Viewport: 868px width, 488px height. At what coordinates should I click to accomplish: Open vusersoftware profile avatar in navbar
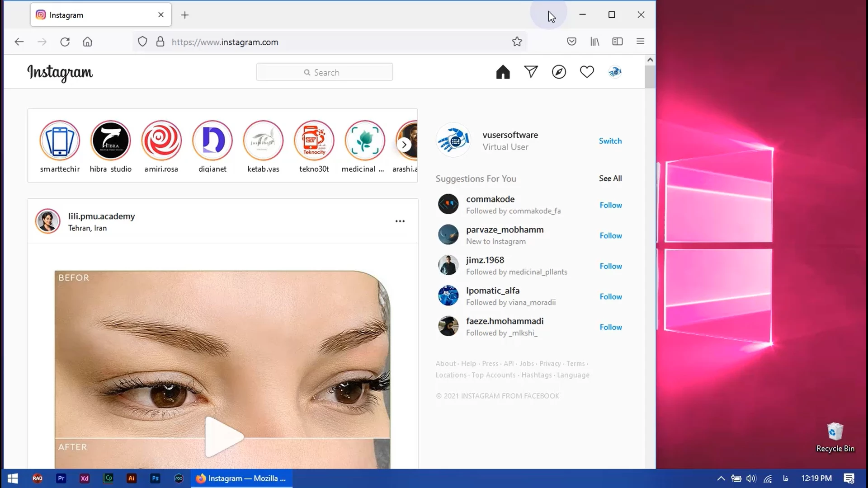615,72
